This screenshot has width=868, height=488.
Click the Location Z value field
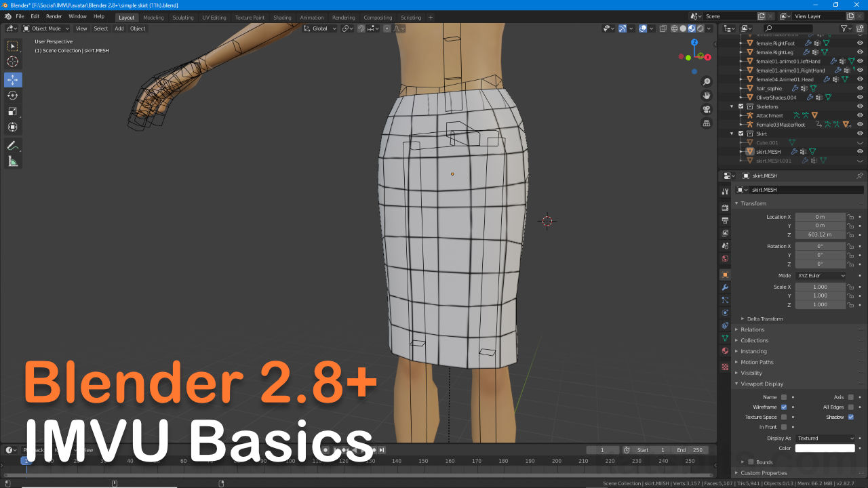coord(821,235)
